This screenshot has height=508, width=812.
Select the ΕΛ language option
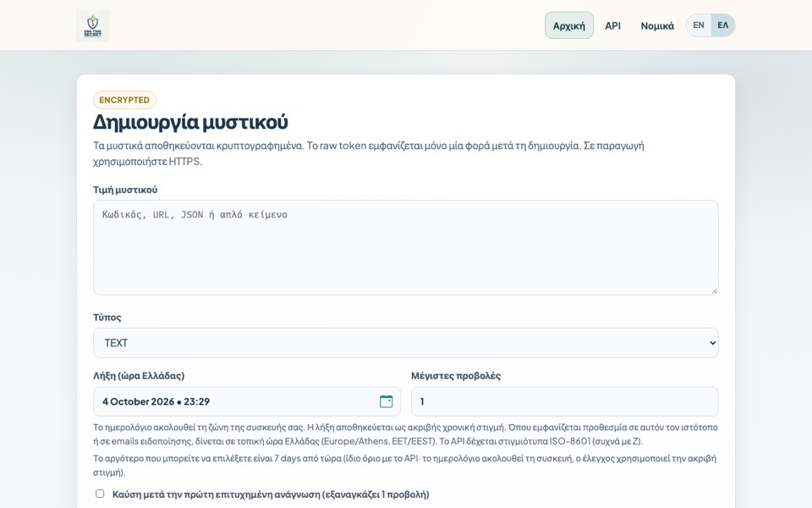[723, 25]
